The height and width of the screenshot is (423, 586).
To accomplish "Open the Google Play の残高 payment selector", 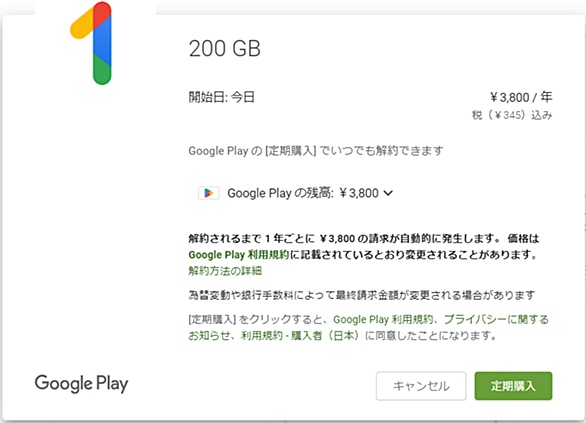I will tap(295, 193).
